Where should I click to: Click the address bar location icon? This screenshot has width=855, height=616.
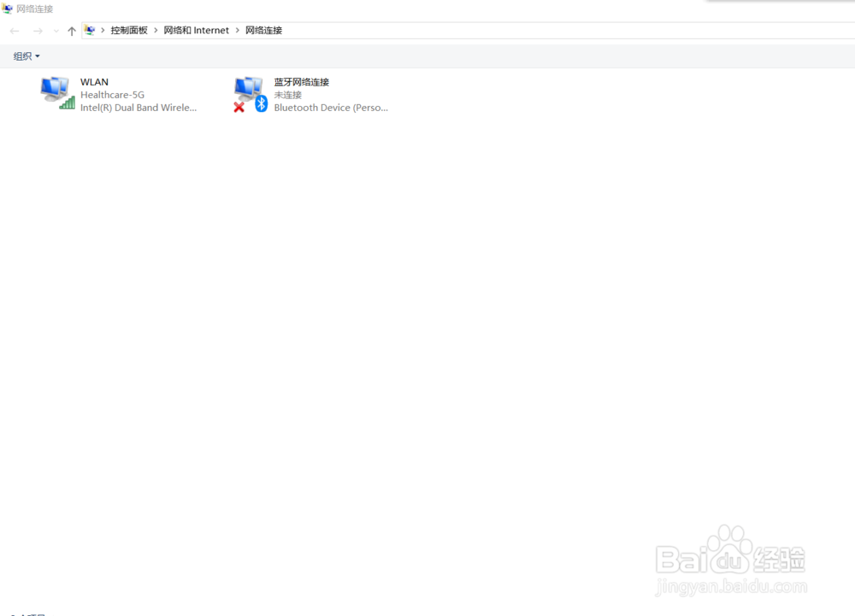[90, 31]
